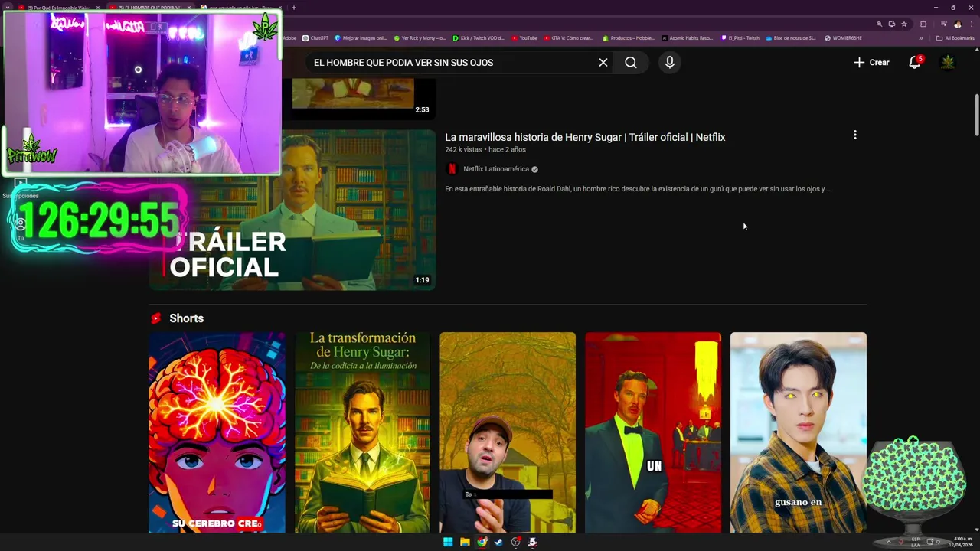Image resolution: width=980 pixels, height=551 pixels.
Task: Close the 'Por Qué Es Imposible' tab
Action: [98, 8]
